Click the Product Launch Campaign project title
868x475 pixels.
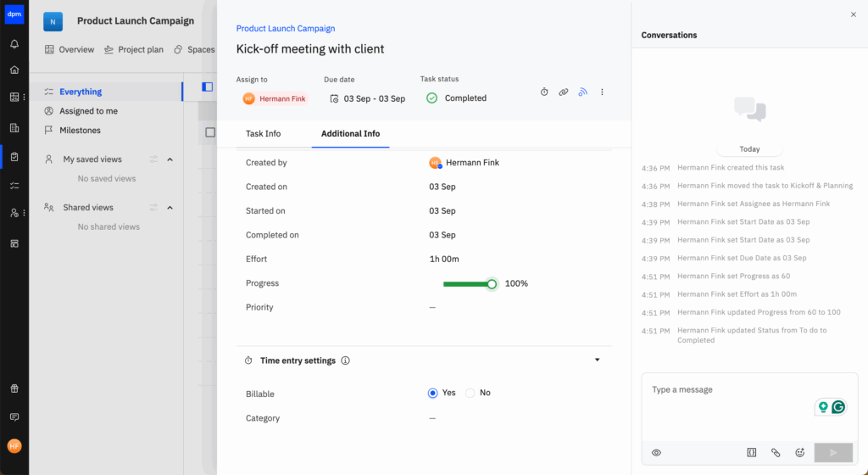pos(136,21)
